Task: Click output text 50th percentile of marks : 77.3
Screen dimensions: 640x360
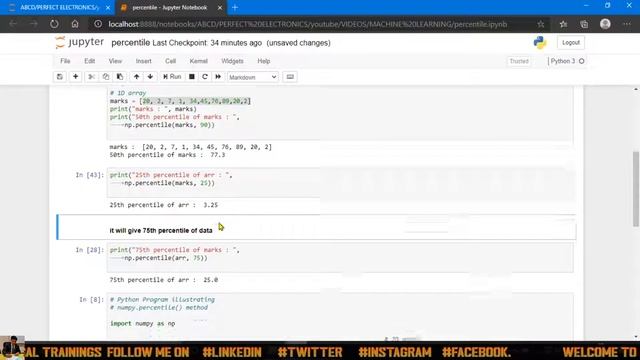Action: [167, 155]
